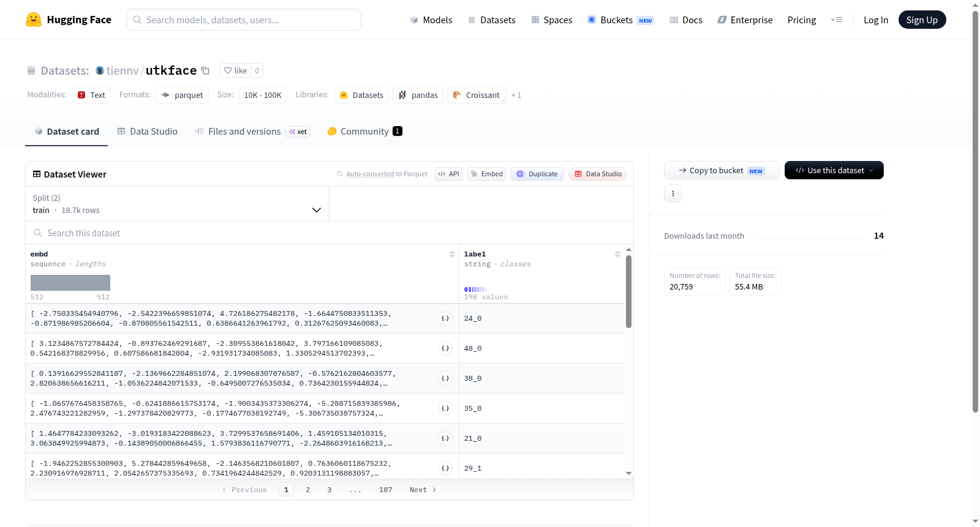Click the Sign Up button
The image size is (980, 527).
pos(922,20)
